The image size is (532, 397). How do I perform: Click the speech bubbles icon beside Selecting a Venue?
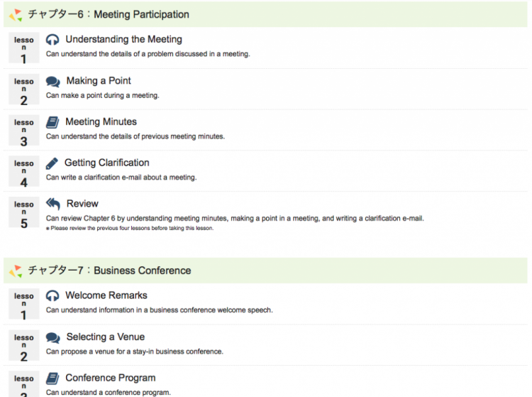tap(53, 337)
